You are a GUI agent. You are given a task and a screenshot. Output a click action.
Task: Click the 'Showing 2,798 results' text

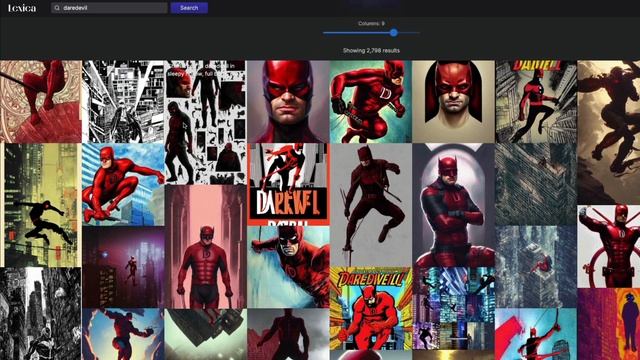(371, 51)
